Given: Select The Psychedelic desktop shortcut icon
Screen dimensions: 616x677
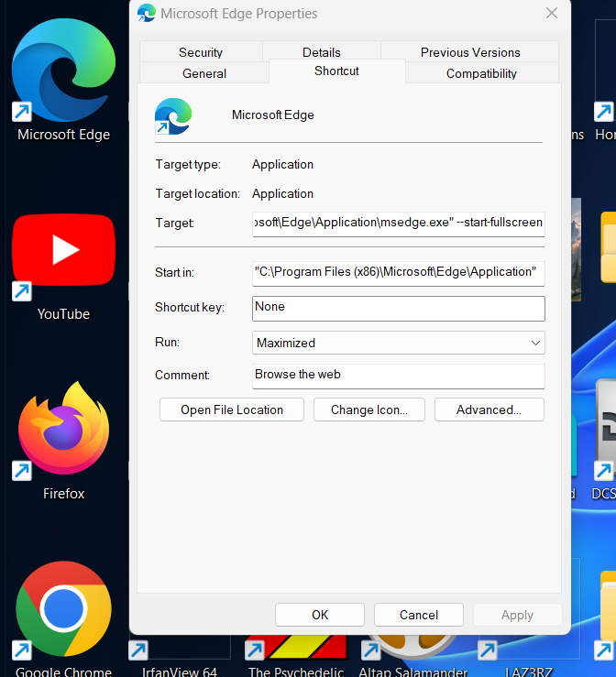Looking at the screenshot, I should coord(296,648).
